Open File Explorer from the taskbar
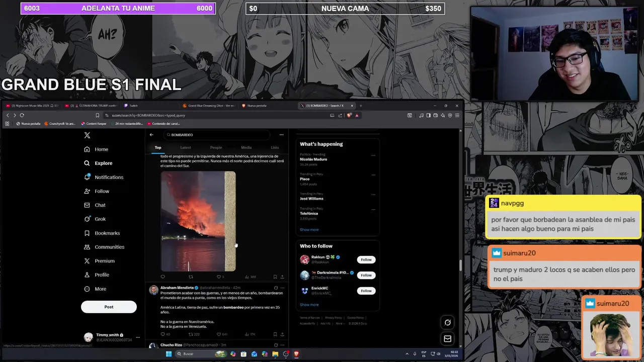 [x=275, y=354]
